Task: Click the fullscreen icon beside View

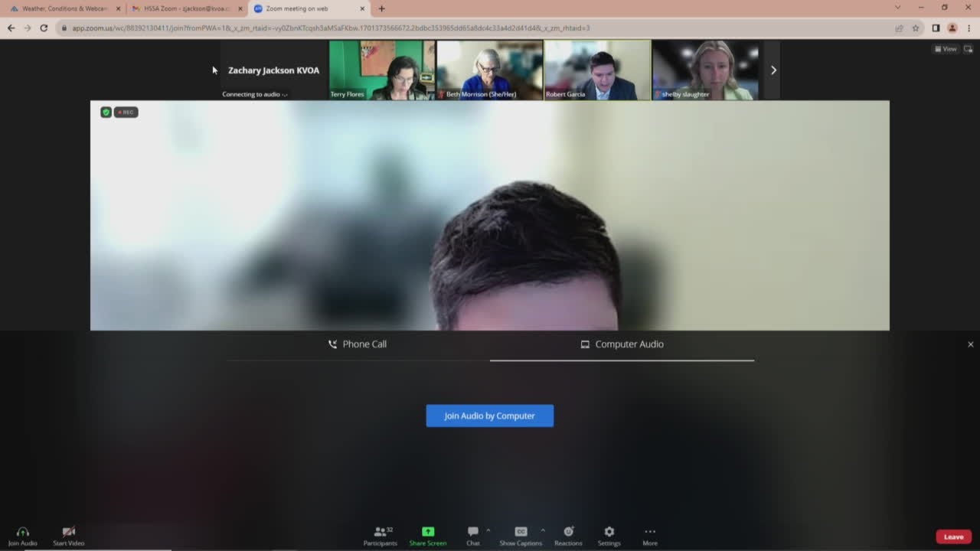Action: [969, 49]
